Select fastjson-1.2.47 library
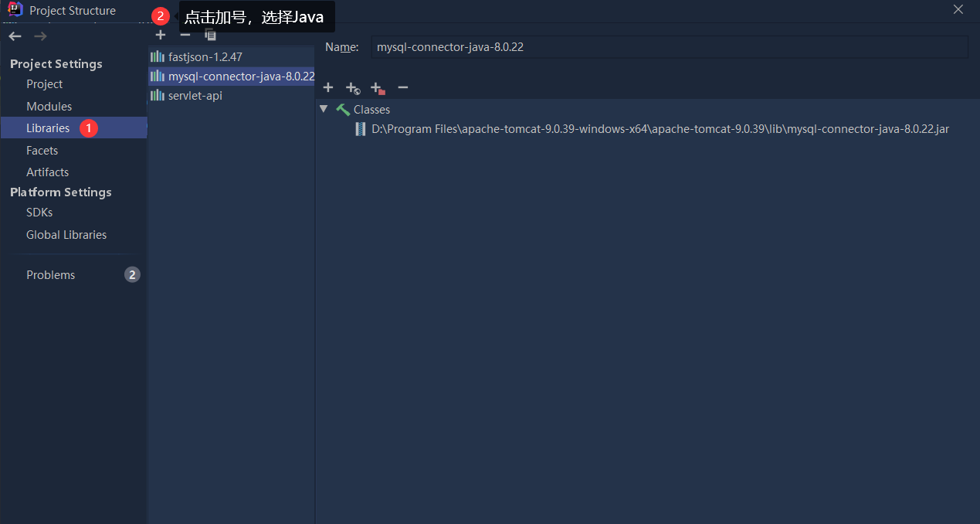The width and height of the screenshot is (980, 524). click(232, 56)
